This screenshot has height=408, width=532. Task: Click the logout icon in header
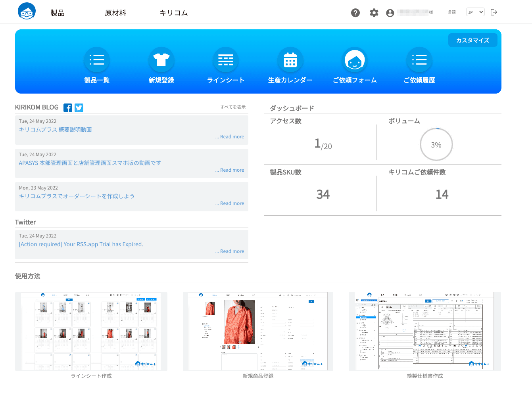pyautogui.click(x=494, y=12)
